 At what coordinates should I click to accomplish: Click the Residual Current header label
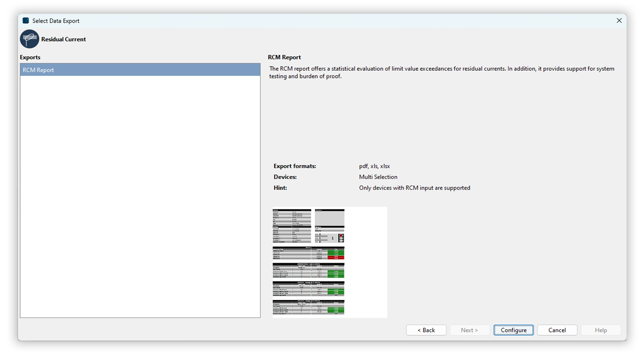click(64, 40)
